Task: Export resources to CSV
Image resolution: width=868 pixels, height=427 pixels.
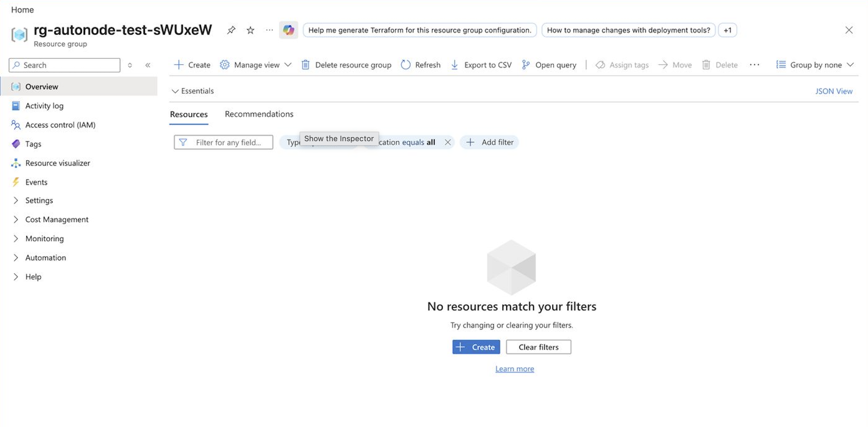Action: click(481, 65)
